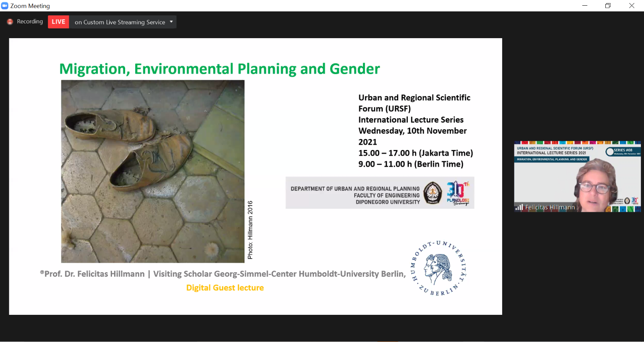This screenshot has width=644, height=342.
Task: Click the signal bars icon on video tile
Action: click(x=519, y=207)
